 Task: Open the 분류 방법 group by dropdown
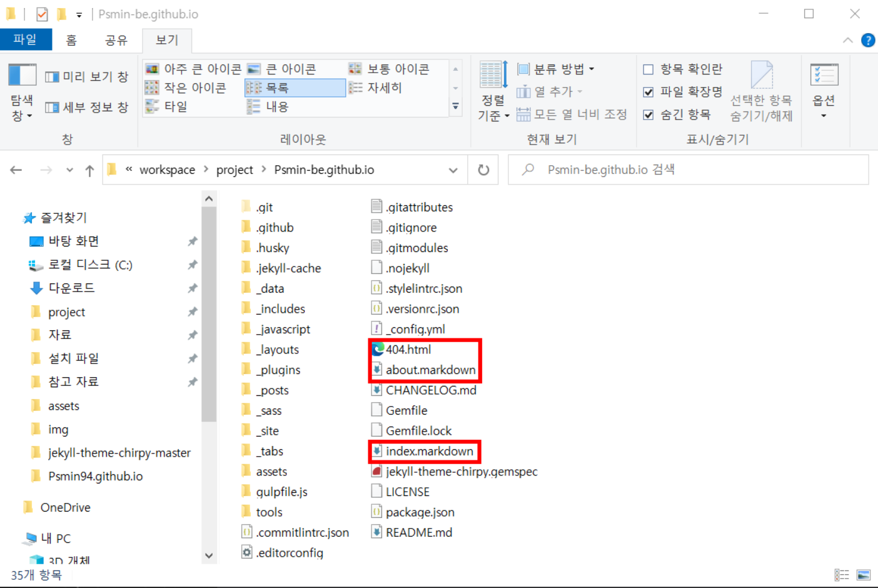(556, 69)
